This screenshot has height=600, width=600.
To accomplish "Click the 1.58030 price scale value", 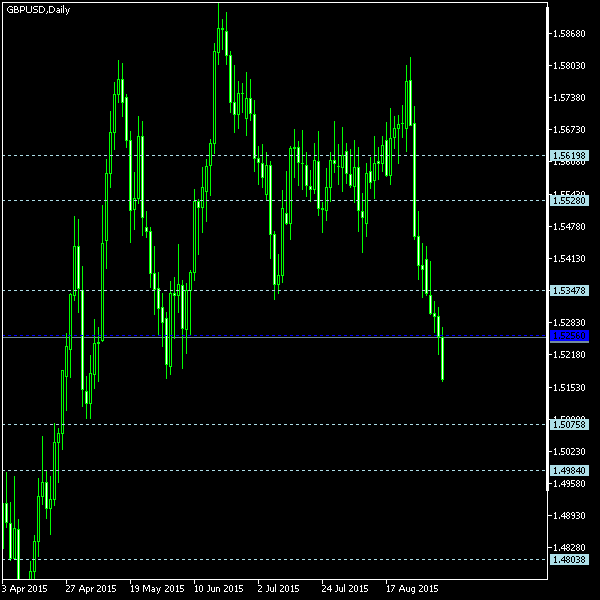I will (569, 66).
